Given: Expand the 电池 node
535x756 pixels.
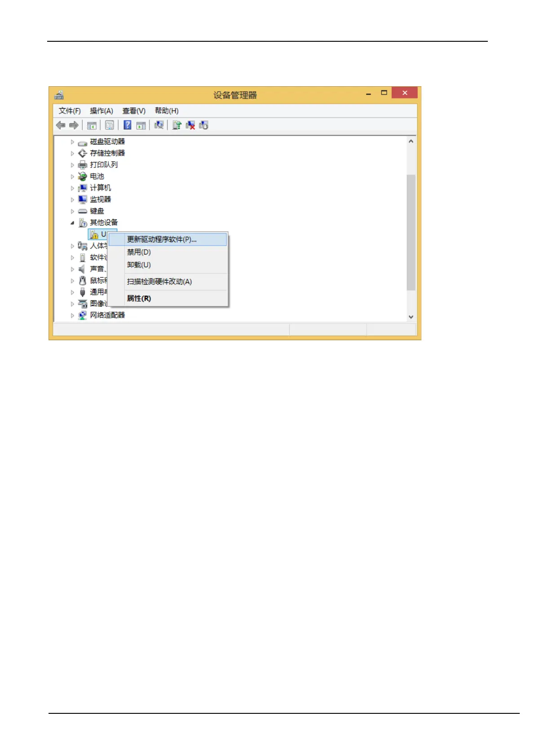Looking at the screenshot, I should pyautogui.click(x=72, y=176).
